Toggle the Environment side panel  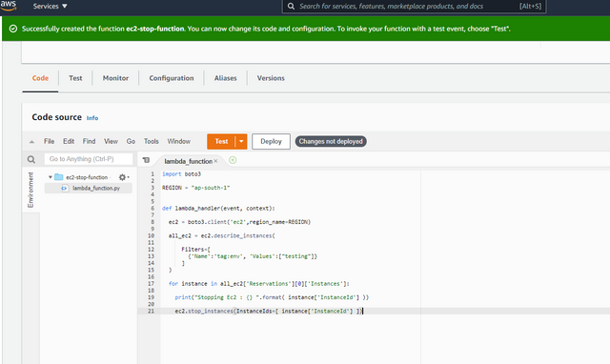[x=30, y=190]
